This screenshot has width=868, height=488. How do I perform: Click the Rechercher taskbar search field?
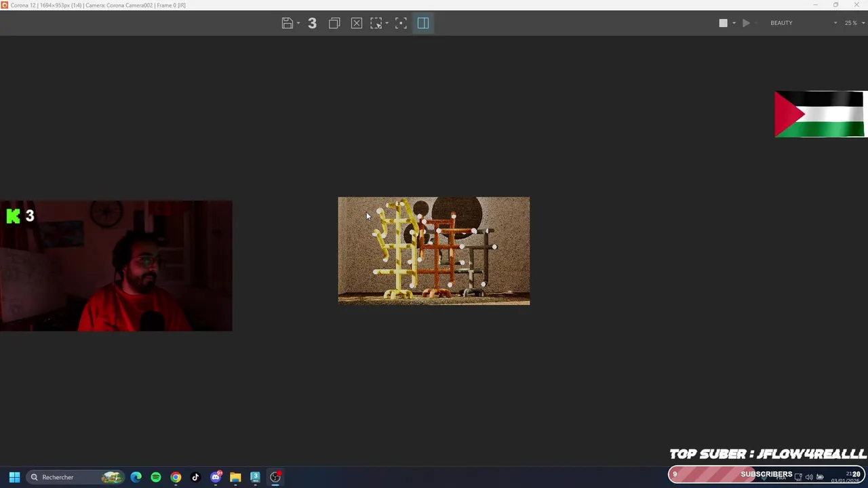click(75, 477)
